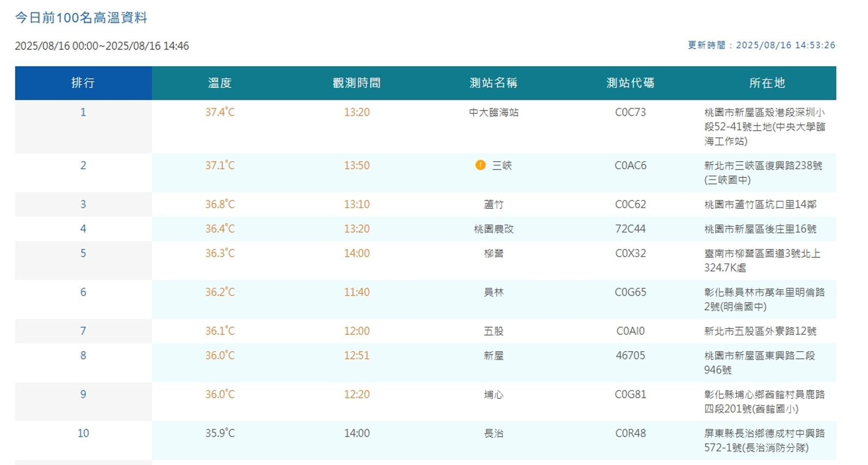Screen dimensions: 868x465
Task: Click station code C0C62
Action: click(x=630, y=205)
